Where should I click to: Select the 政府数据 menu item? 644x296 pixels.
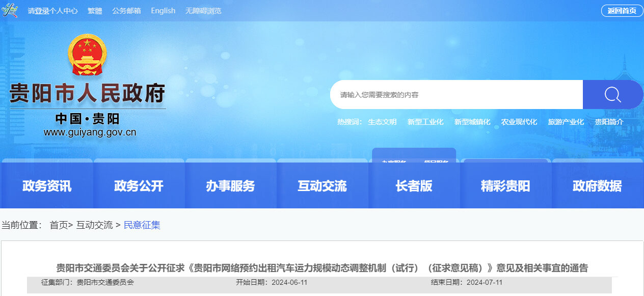coord(597,186)
